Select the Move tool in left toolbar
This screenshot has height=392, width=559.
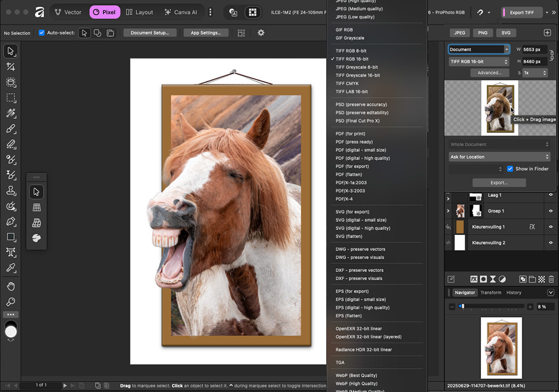[10, 51]
